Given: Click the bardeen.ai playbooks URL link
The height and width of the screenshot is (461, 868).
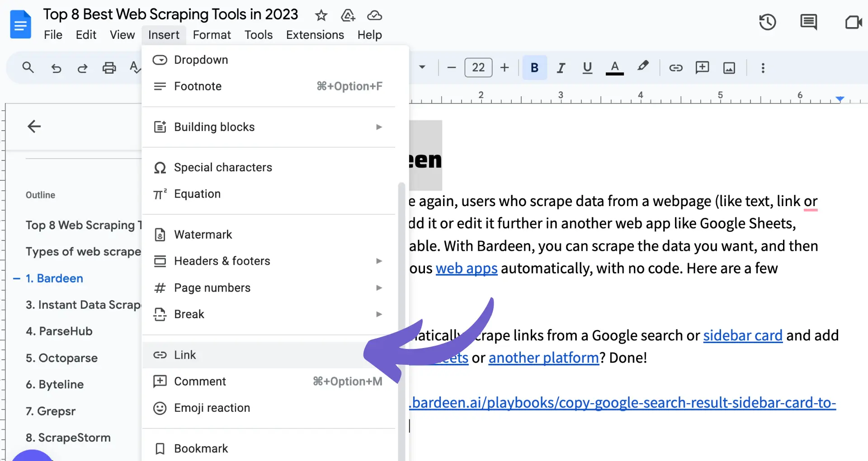Looking at the screenshot, I should (623, 403).
